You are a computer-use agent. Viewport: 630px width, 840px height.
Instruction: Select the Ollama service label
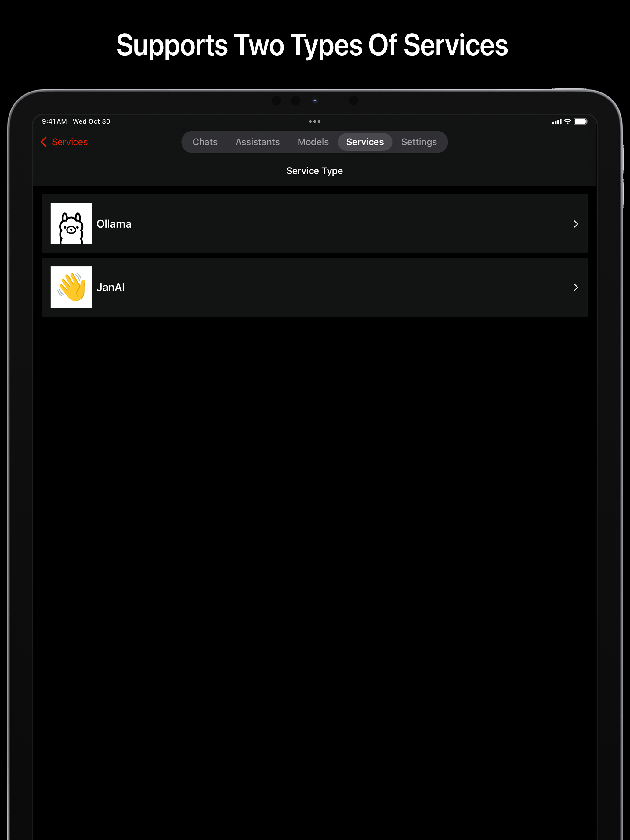click(114, 224)
